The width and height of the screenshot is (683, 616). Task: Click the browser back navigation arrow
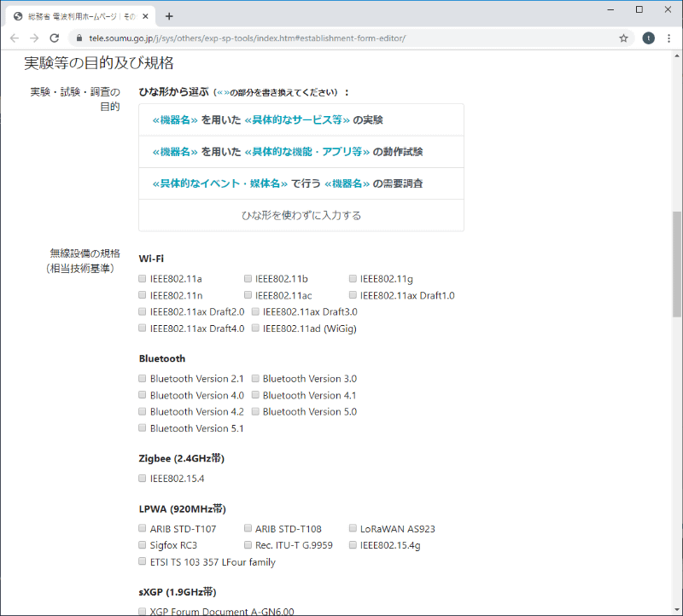point(14,38)
